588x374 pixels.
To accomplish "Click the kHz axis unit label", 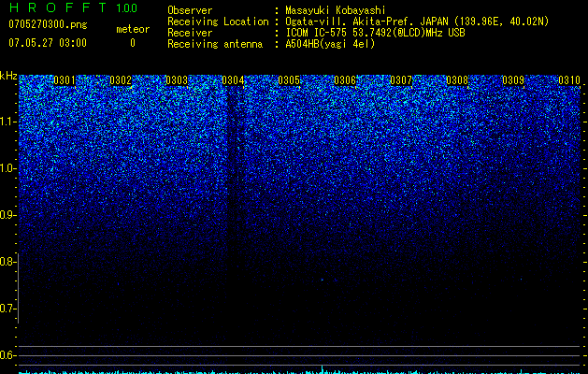I will tap(8, 76).
